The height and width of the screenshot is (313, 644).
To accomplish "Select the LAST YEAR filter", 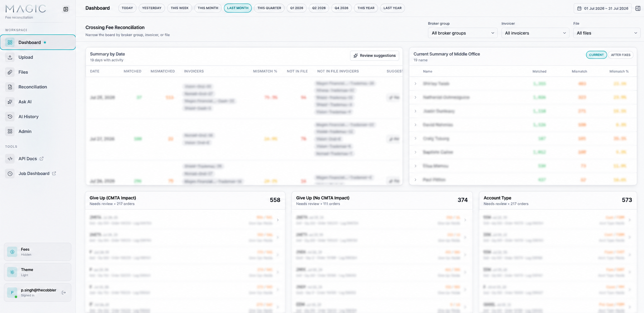I will pyautogui.click(x=393, y=8).
